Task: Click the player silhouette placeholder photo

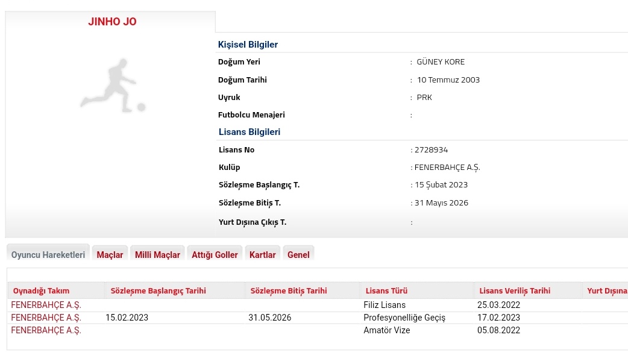Action: [x=113, y=86]
